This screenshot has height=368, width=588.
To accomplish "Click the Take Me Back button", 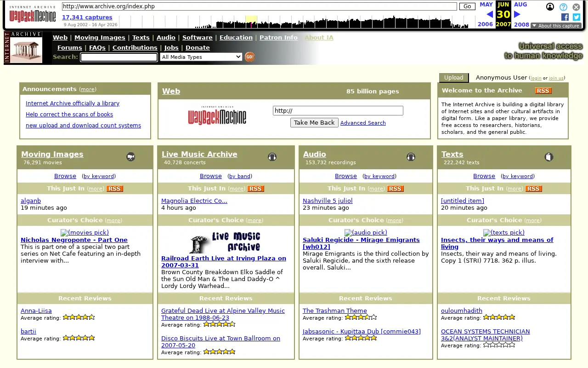I will point(314,123).
